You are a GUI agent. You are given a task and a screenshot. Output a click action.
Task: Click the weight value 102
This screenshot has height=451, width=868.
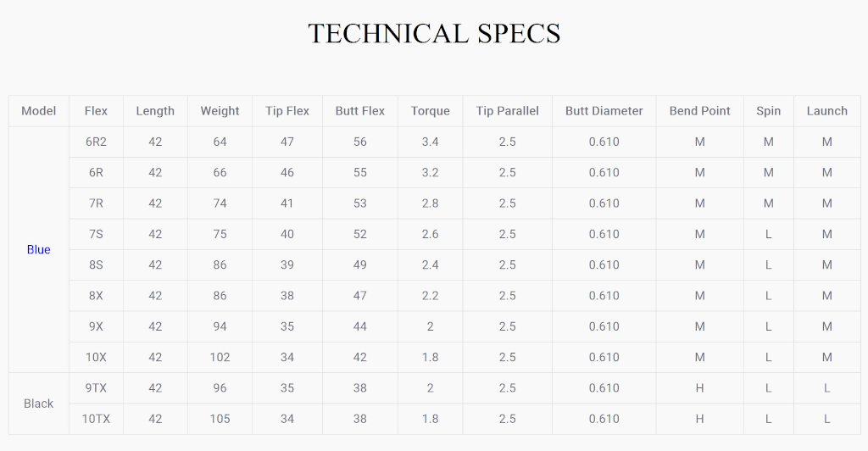(x=220, y=358)
